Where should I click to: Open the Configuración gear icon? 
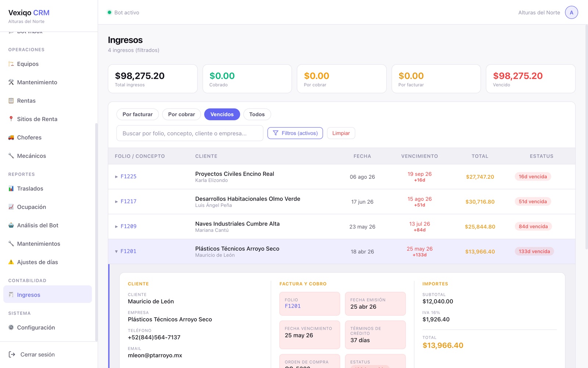(11, 328)
